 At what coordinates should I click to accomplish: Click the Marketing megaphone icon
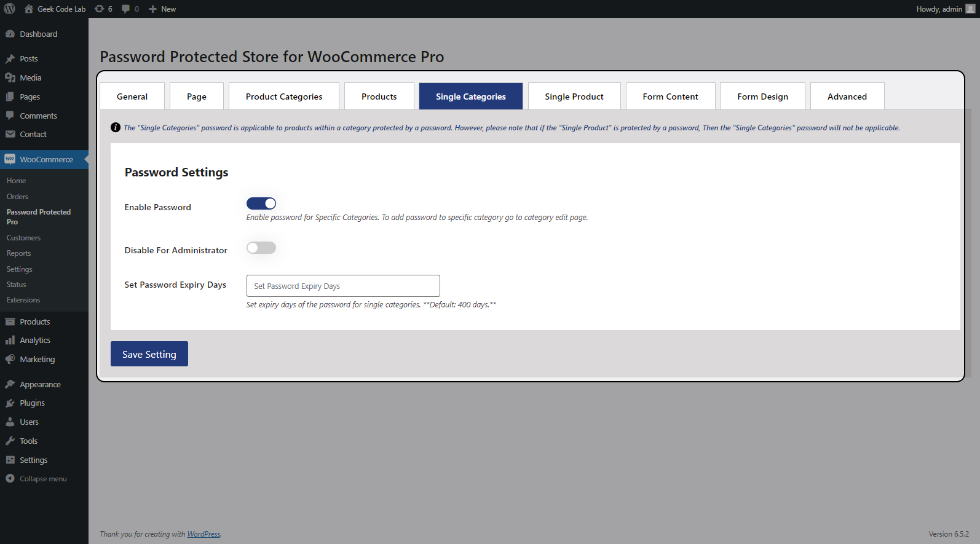[10, 359]
